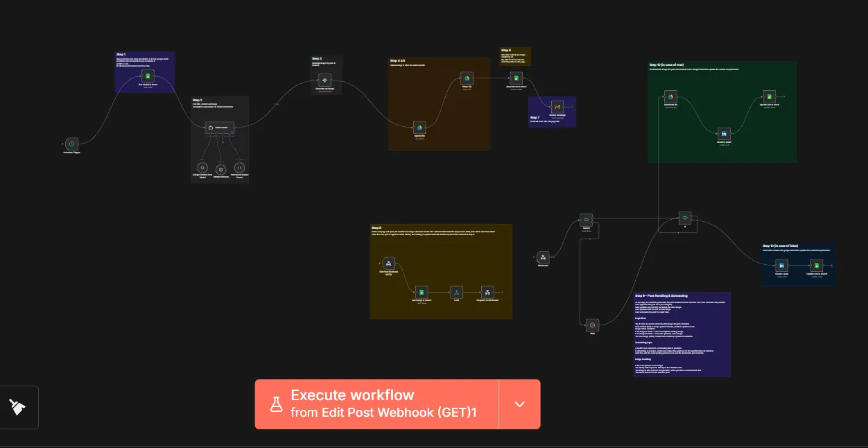
Task: Click the broom tidy-up button
Action: click(x=19, y=407)
